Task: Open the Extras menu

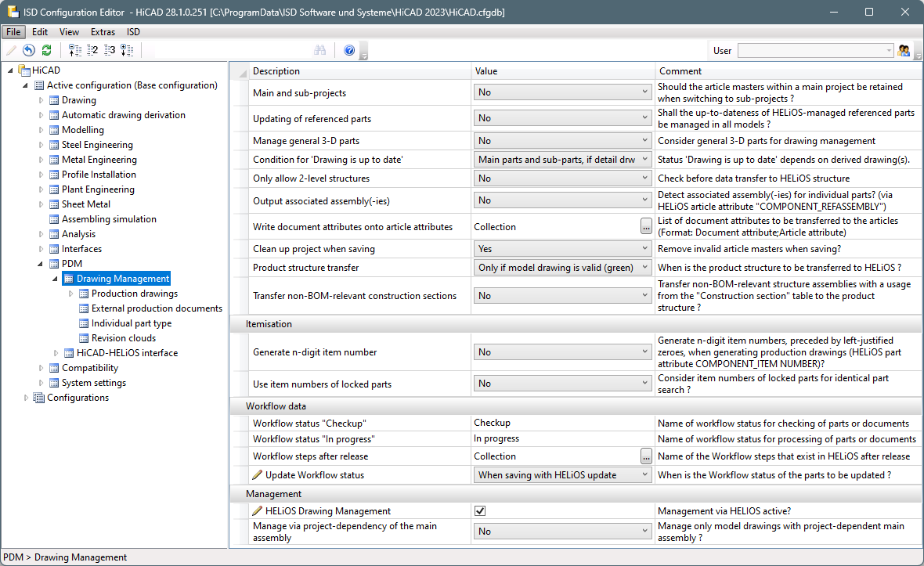Action: pos(103,32)
